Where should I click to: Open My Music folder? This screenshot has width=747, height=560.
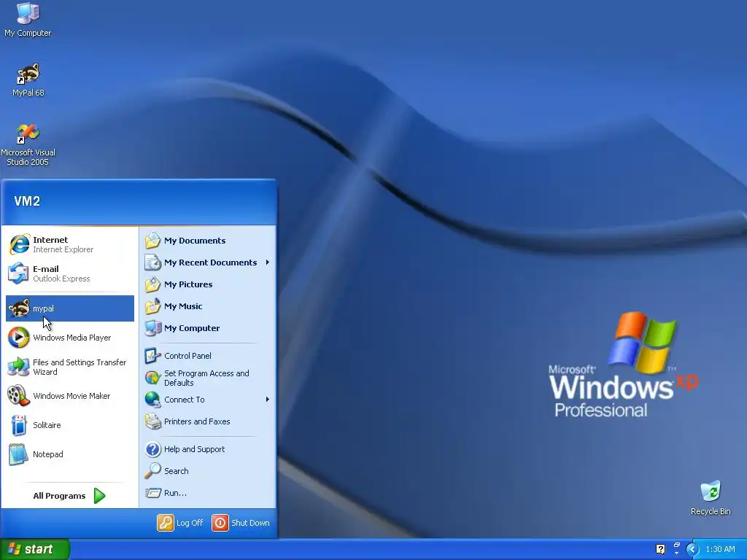tap(208, 306)
